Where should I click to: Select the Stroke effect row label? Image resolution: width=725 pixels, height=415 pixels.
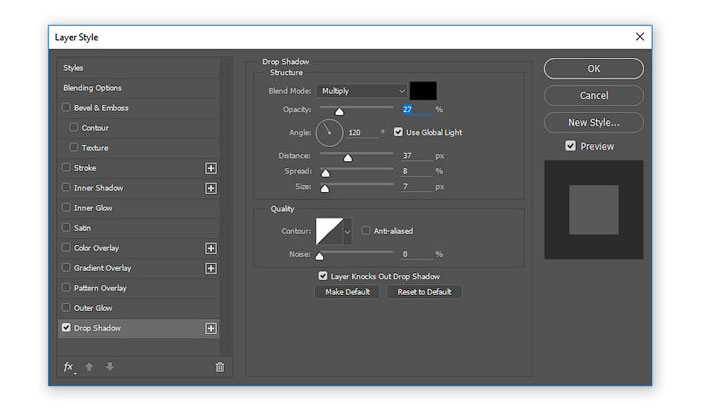pyautogui.click(x=85, y=168)
